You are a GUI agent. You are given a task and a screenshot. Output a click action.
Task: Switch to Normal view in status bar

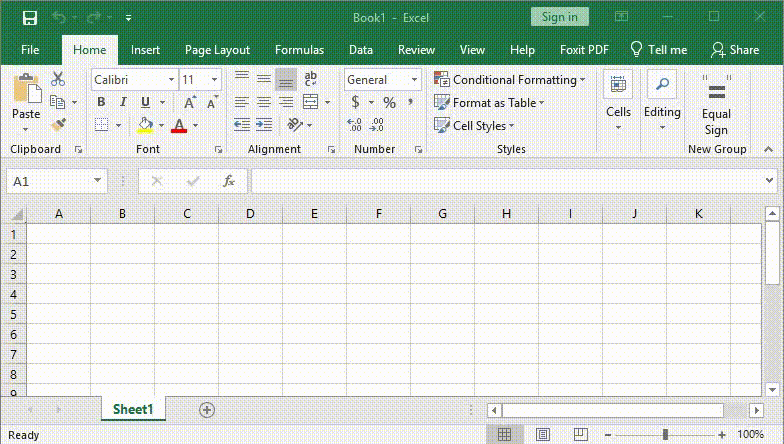point(505,434)
